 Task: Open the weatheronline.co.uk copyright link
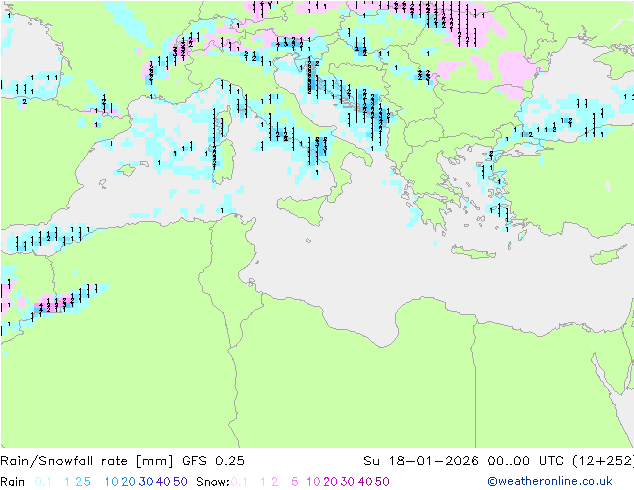[550, 481]
